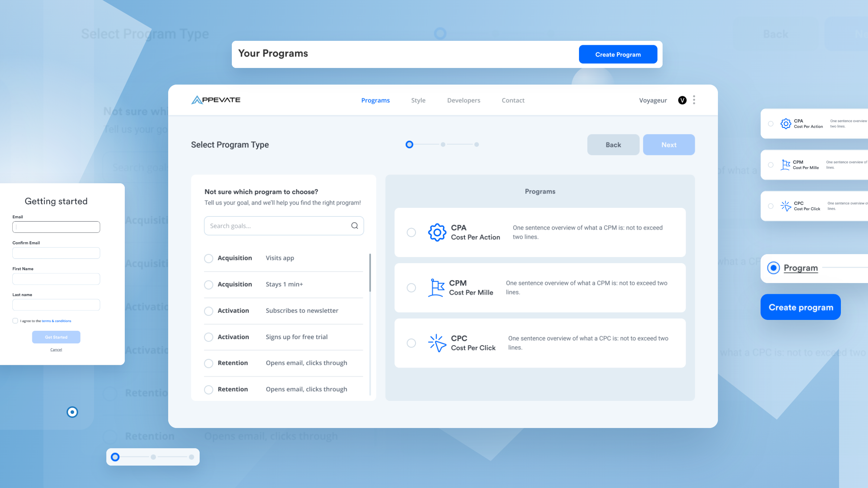Click the large Create program button
The width and height of the screenshot is (868, 488).
(801, 307)
